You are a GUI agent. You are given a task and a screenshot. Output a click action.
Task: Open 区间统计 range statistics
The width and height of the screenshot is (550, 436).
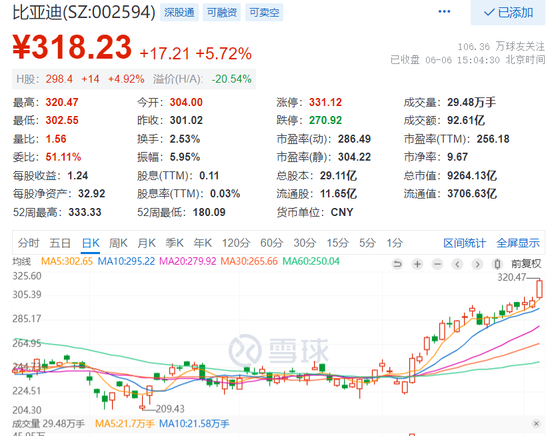pos(464,243)
